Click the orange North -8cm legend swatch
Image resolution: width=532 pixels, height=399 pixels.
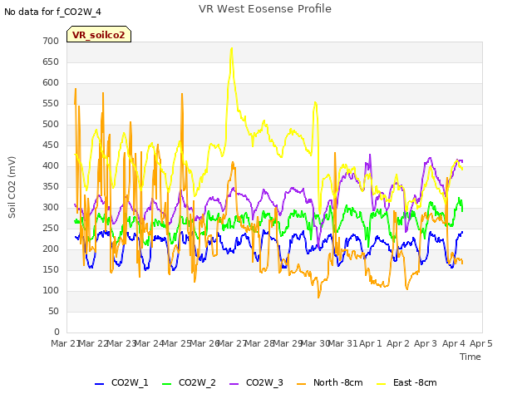[301, 384]
